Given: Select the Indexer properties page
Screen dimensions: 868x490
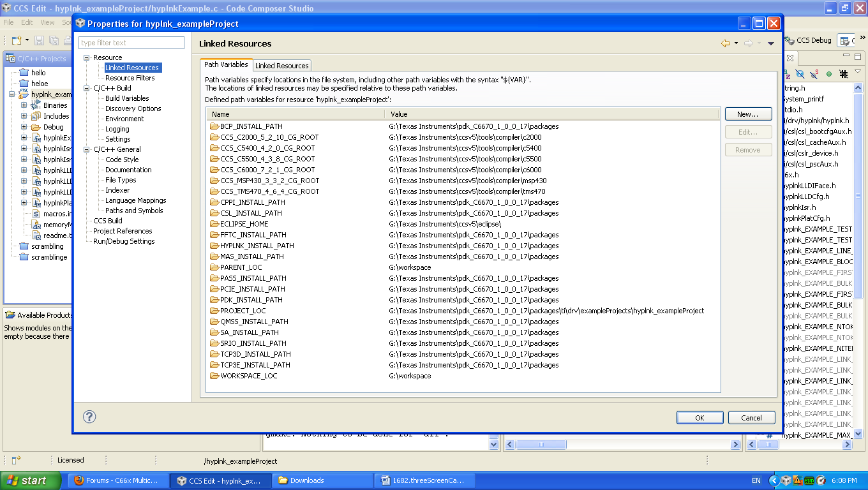Looking at the screenshot, I should pos(117,190).
